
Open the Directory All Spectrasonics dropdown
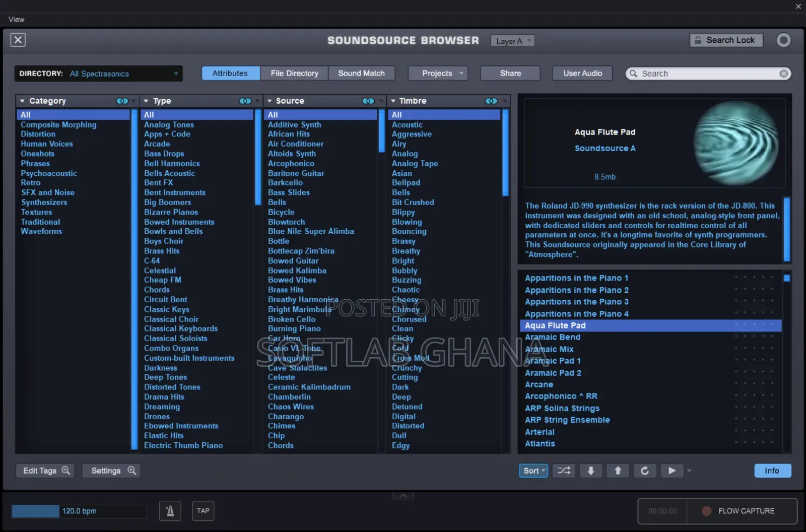pyautogui.click(x=98, y=74)
